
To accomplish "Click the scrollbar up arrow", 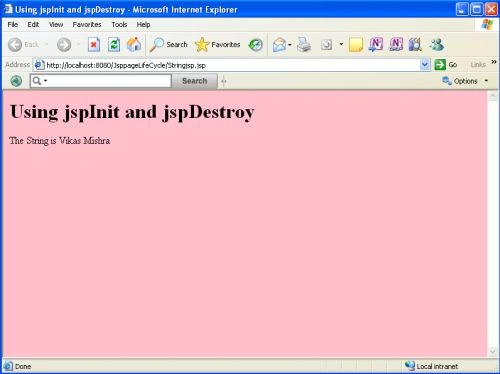I will click(493, 97).
